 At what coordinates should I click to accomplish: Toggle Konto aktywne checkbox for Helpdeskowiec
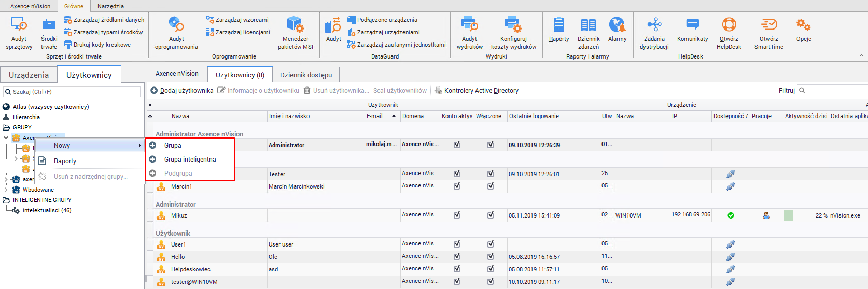pos(457,269)
